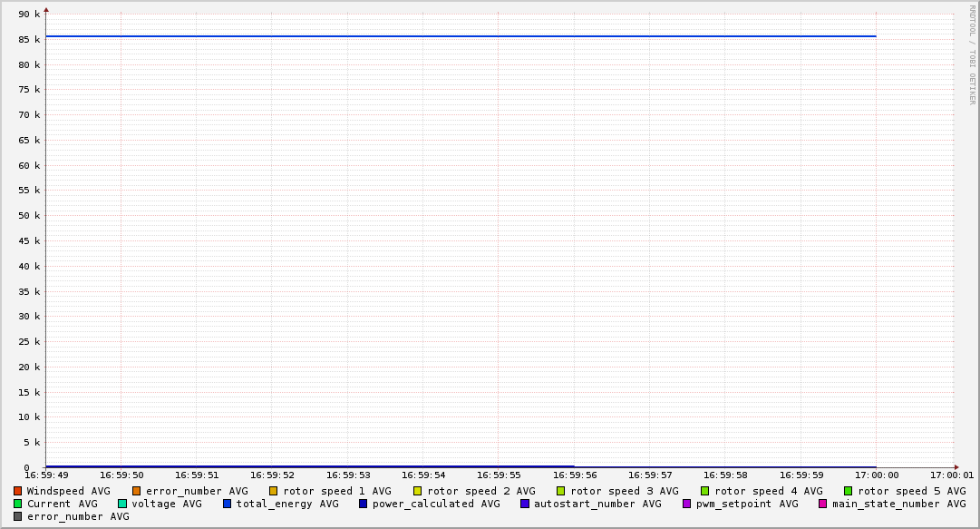980x529 pixels.
Task: Click the 17:00:00 time axis label
Action: (x=875, y=475)
